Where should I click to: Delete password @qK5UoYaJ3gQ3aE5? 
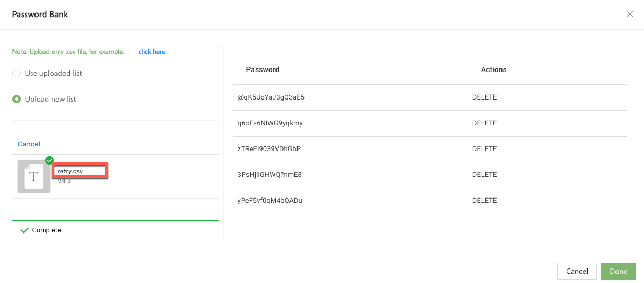tap(484, 97)
